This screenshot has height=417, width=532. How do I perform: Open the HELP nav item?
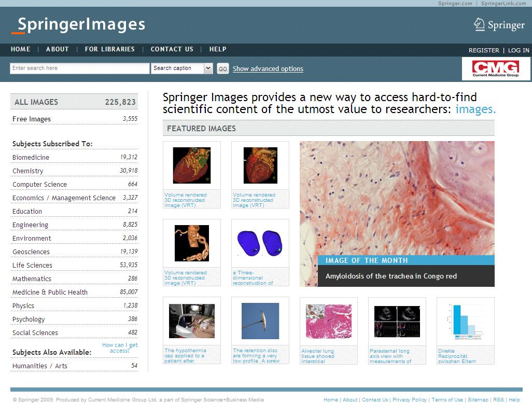pyautogui.click(x=218, y=49)
